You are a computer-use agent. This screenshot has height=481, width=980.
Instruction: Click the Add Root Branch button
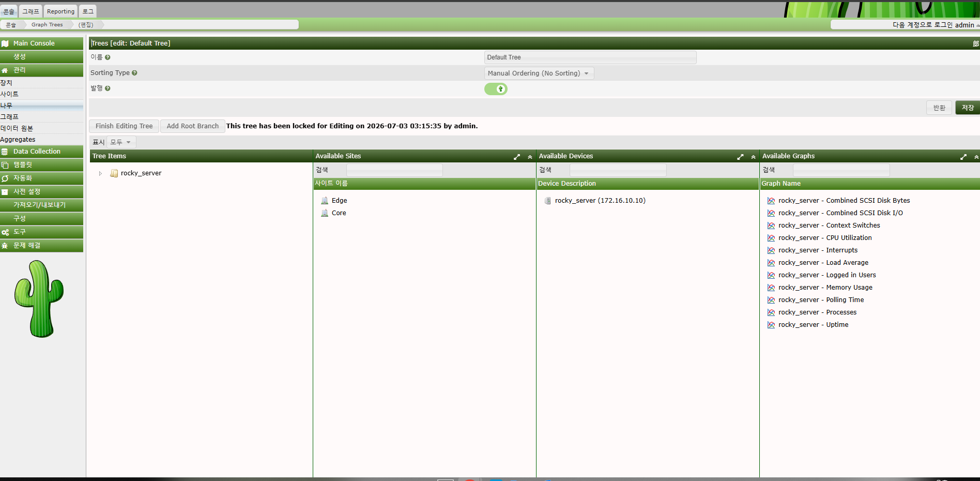(x=193, y=126)
